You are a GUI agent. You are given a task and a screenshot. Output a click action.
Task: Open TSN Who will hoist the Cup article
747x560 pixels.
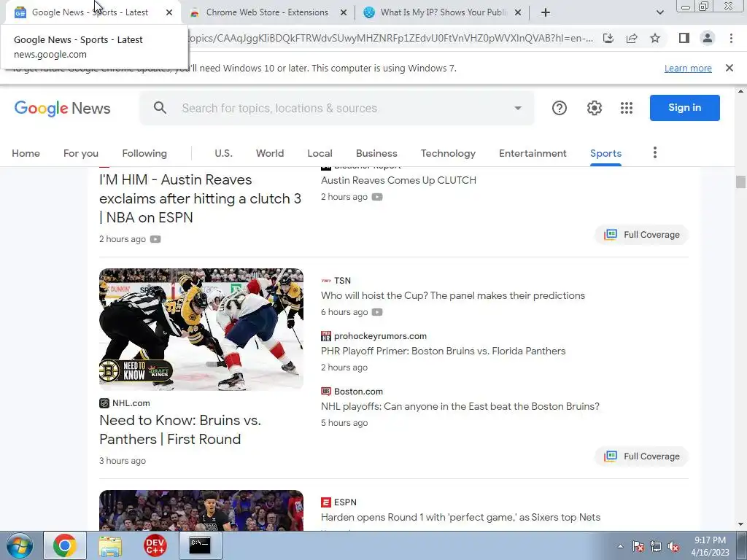tap(452, 296)
